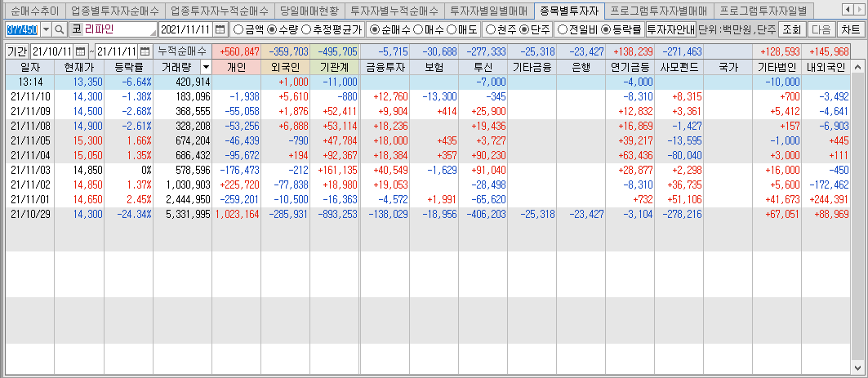Switch to the 투자자별일별매매 tab

tap(489, 10)
